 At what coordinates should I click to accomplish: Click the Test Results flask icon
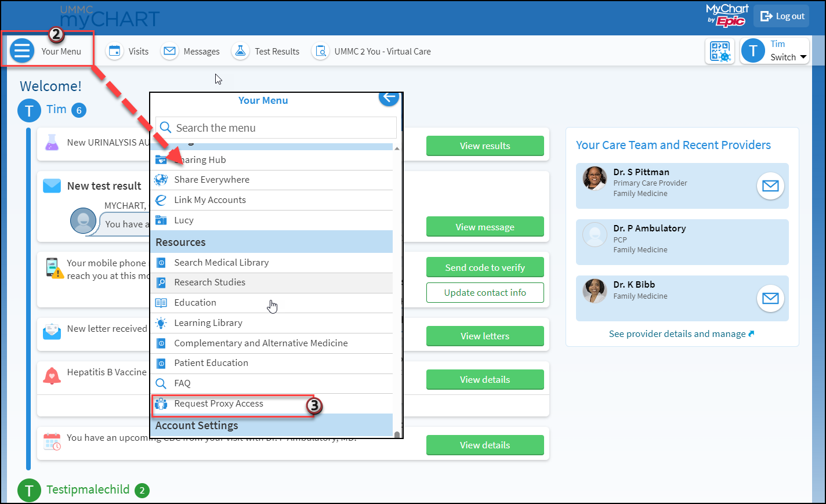tap(240, 51)
